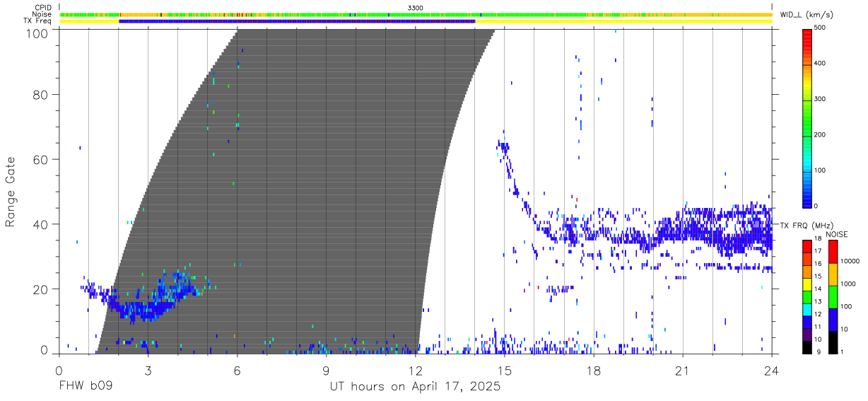This screenshot has width=868, height=401.
Task: Click the 17 tick on the TX FRQ legend
Action: [x=819, y=251]
